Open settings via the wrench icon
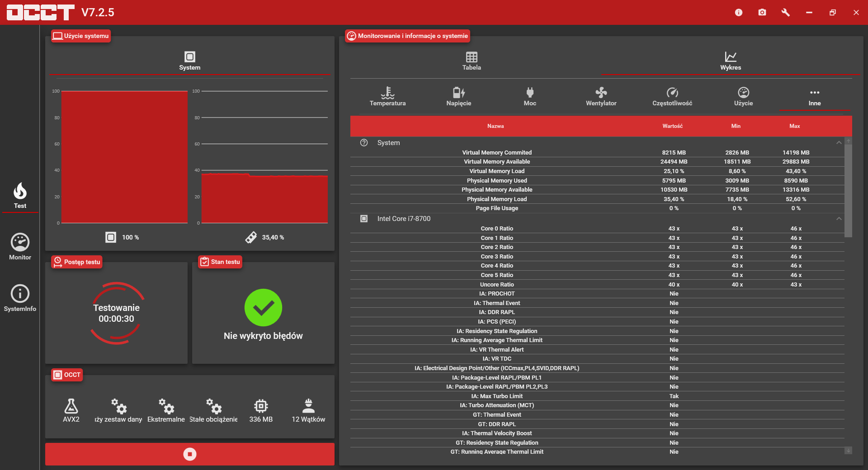868x470 pixels. pos(786,12)
